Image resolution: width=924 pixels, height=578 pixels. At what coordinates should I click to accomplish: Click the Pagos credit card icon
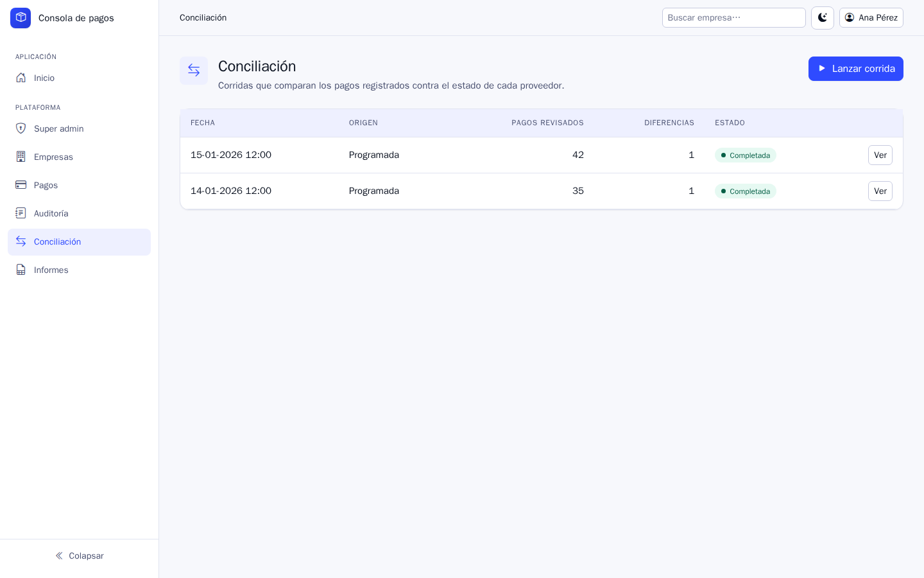pyautogui.click(x=21, y=185)
